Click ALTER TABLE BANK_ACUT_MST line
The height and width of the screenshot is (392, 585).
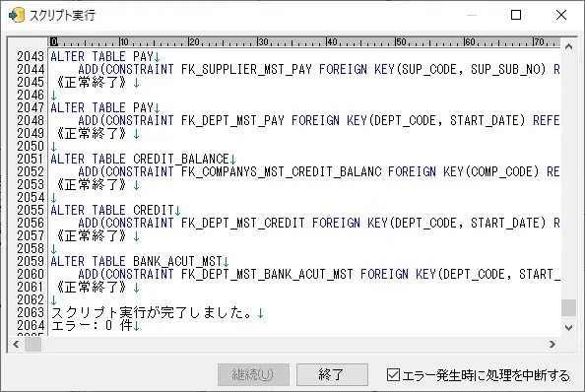tap(136, 261)
